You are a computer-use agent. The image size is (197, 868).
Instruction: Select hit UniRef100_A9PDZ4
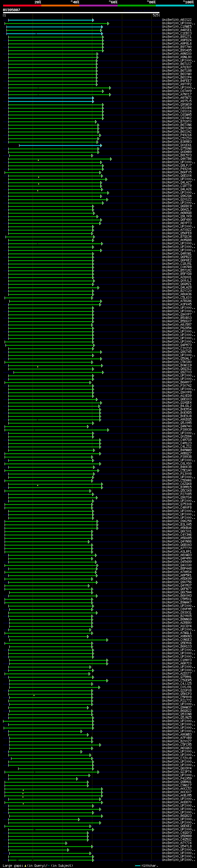pyautogui.click(x=177, y=40)
